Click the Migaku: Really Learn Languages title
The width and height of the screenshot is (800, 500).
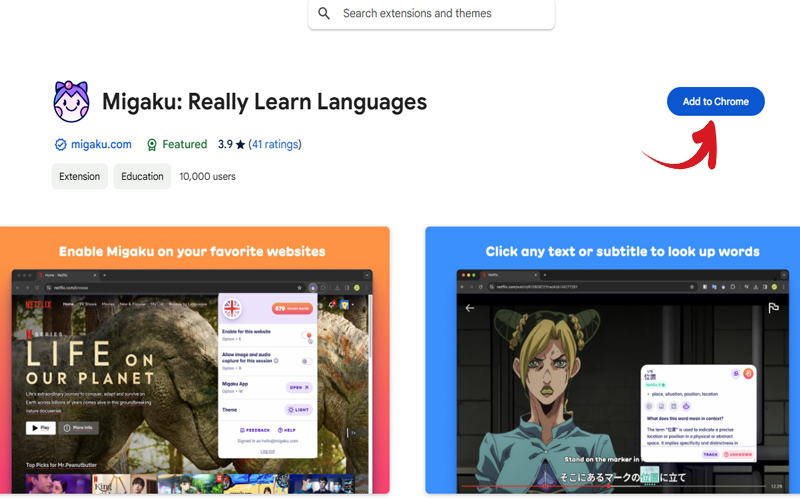pyautogui.click(x=264, y=102)
